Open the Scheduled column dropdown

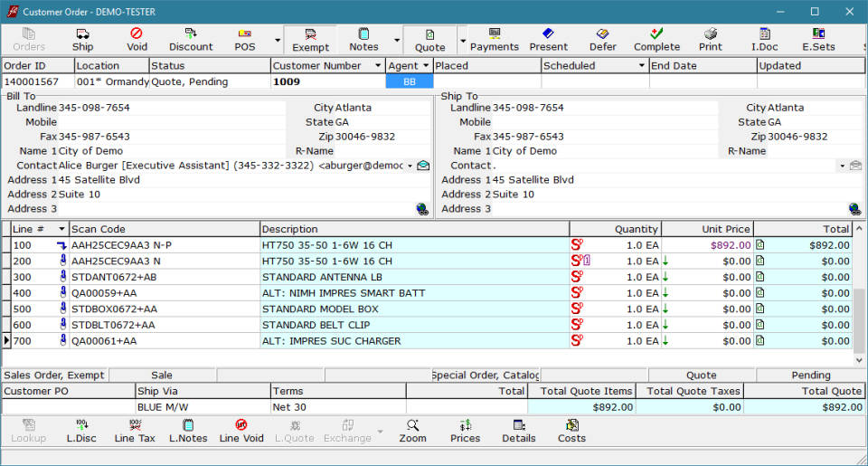(641, 66)
